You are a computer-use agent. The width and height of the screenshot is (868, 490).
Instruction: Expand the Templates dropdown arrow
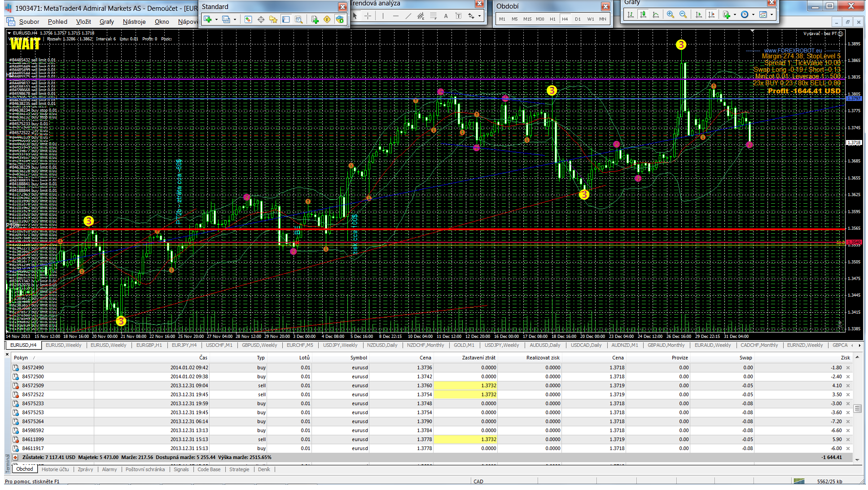[x=772, y=14]
